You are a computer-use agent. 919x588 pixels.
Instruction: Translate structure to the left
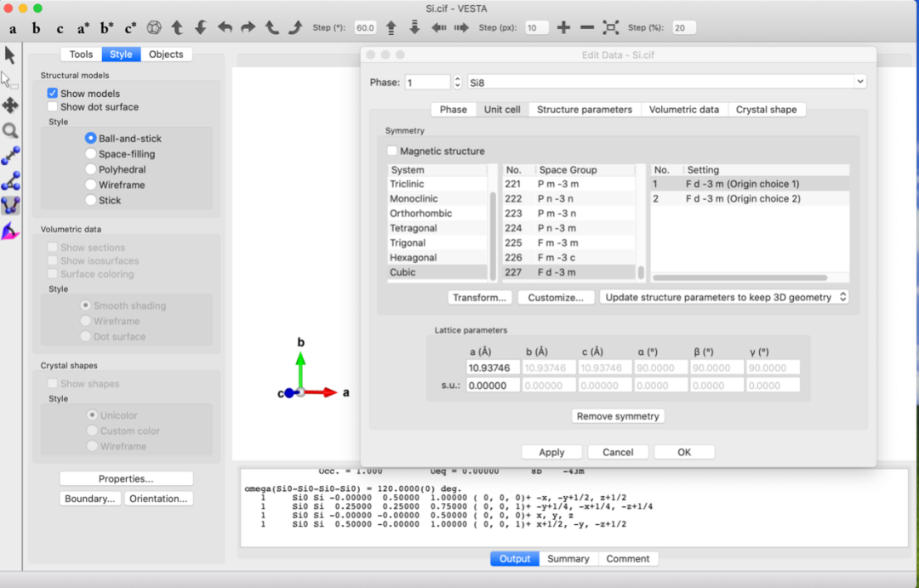[438, 27]
